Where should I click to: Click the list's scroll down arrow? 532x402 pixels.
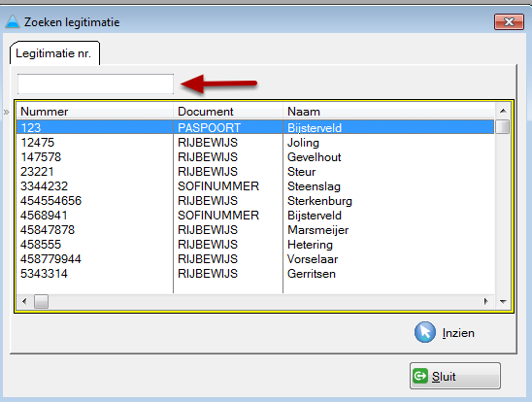point(503,301)
